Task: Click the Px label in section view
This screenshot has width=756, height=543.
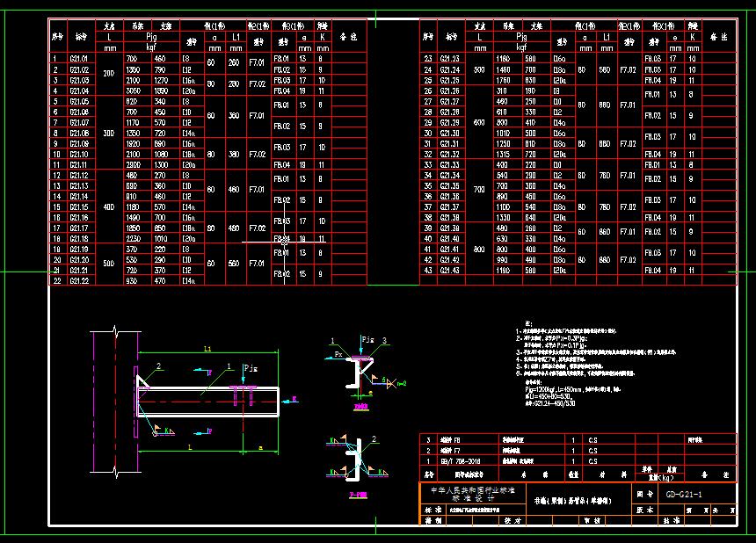Action: click(338, 355)
